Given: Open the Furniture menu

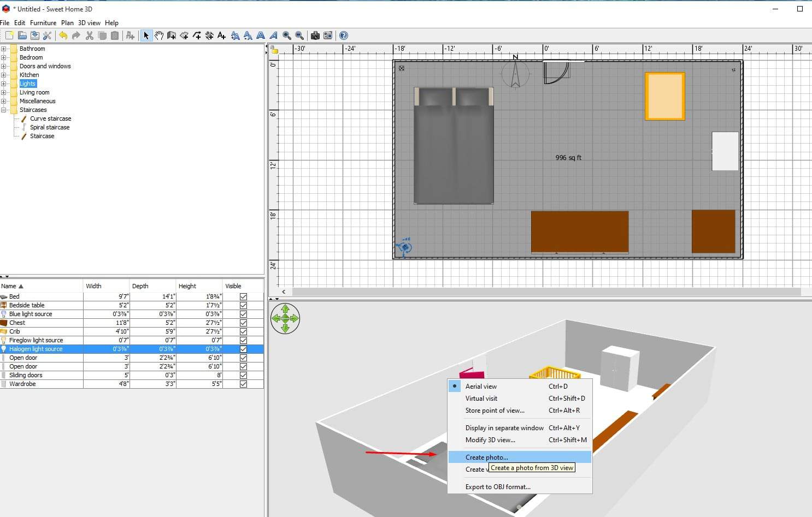Looking at the screenshot, I should [43, 23].
